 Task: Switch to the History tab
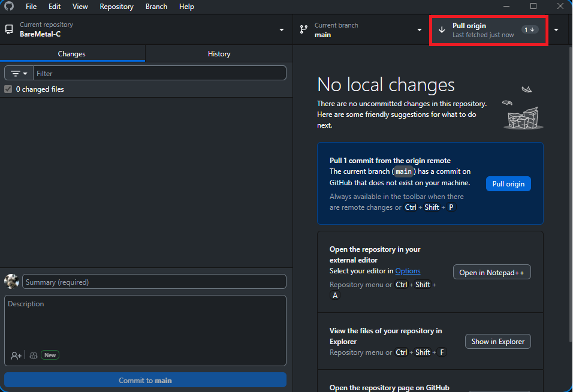pyautogui.click(x=219, y=54)
